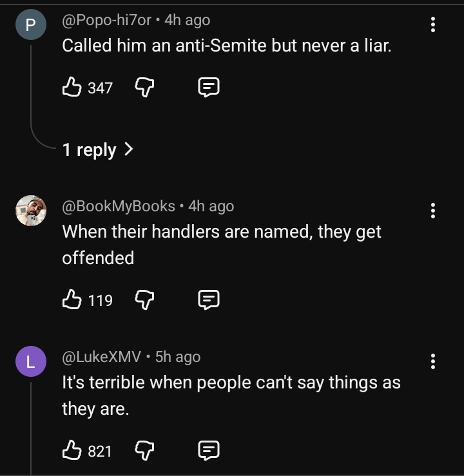
Task: Open Popo-hi7or's letter P avatar
Action: [x=30, y=26]
